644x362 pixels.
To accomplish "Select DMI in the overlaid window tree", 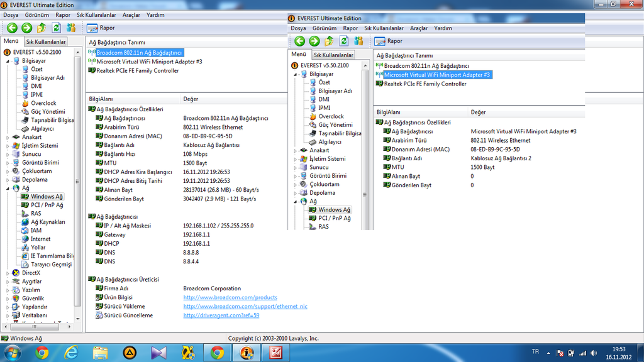I will (x=324, y=99).
